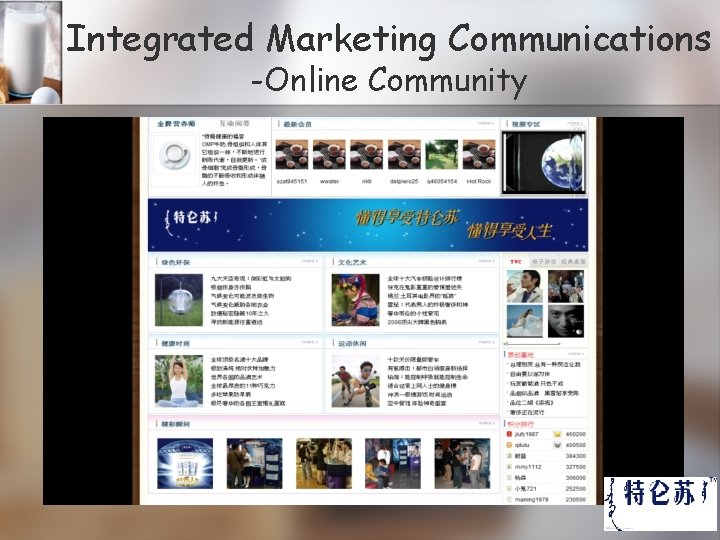This screenshot has width=720, height=540.
Task: Open the 金牌营养师 tab
Action: pyautogui.click(x=176, y=124)
